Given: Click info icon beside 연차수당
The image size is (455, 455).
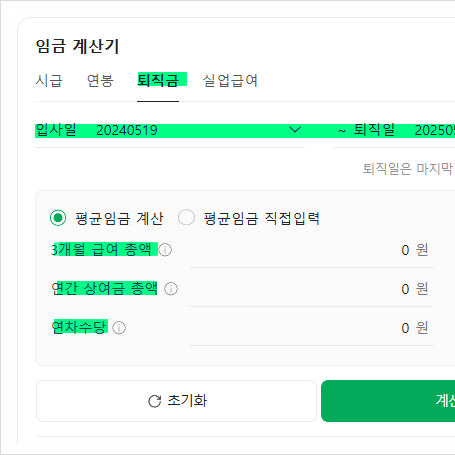Looking at the screenshot, I should coord(119,328).
